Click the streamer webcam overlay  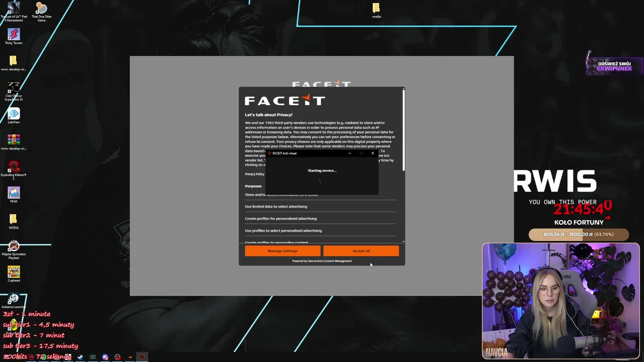(561, 301)
